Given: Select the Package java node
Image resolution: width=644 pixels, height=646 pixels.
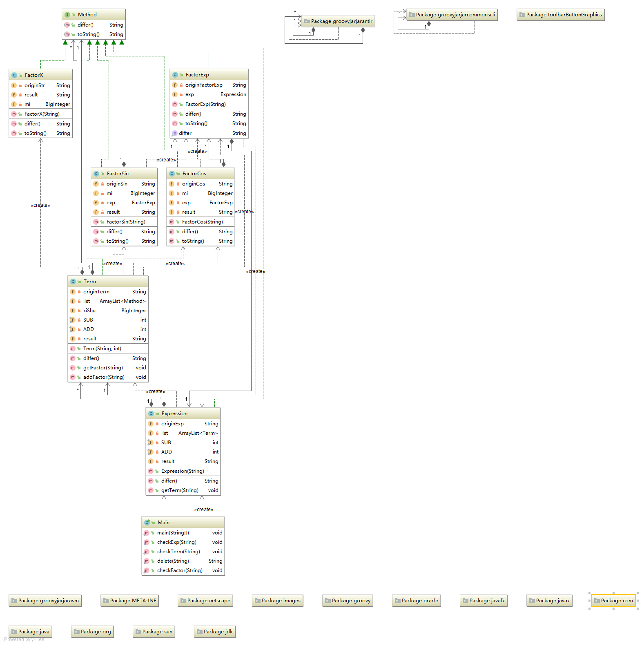Looking at the screenshot, I should 31,632.
